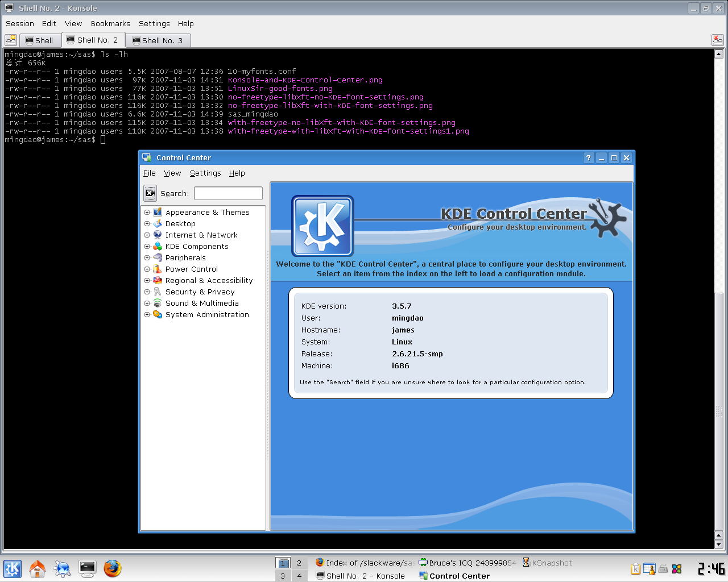Image resolution: width=728 pixels, height=582 pixels.
Task: Expand Regional & Accessibility tree node
Action: click(147, 280)
